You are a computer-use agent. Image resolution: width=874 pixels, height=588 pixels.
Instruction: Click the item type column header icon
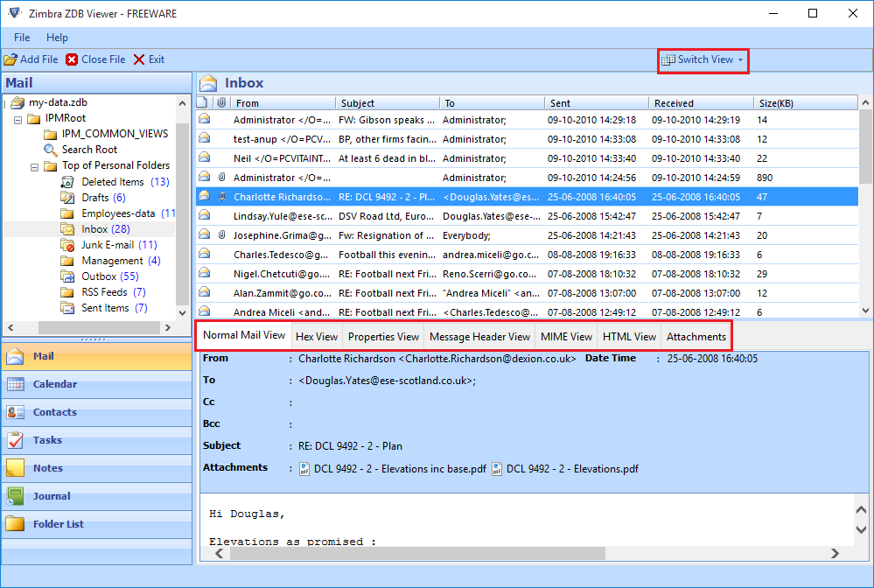pos(202,103)
